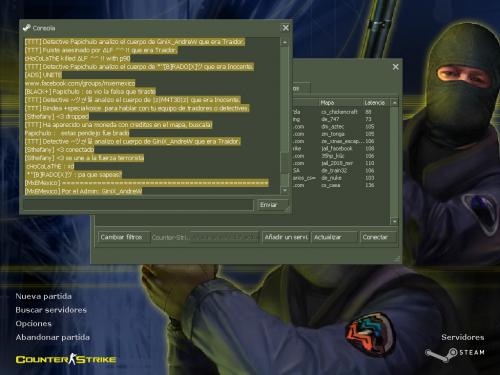Close the Consola window
Viewport: 500px width, 375px height.
point(286,28)
